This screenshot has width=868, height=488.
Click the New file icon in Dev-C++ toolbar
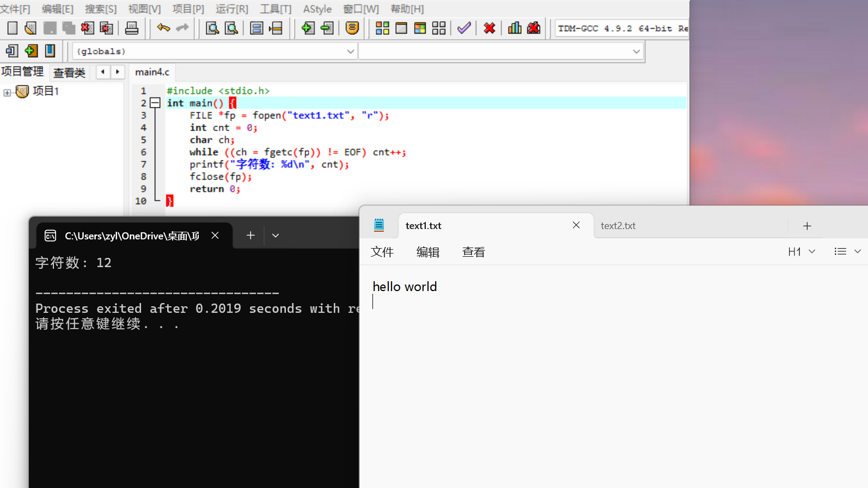tap(13, 28)
